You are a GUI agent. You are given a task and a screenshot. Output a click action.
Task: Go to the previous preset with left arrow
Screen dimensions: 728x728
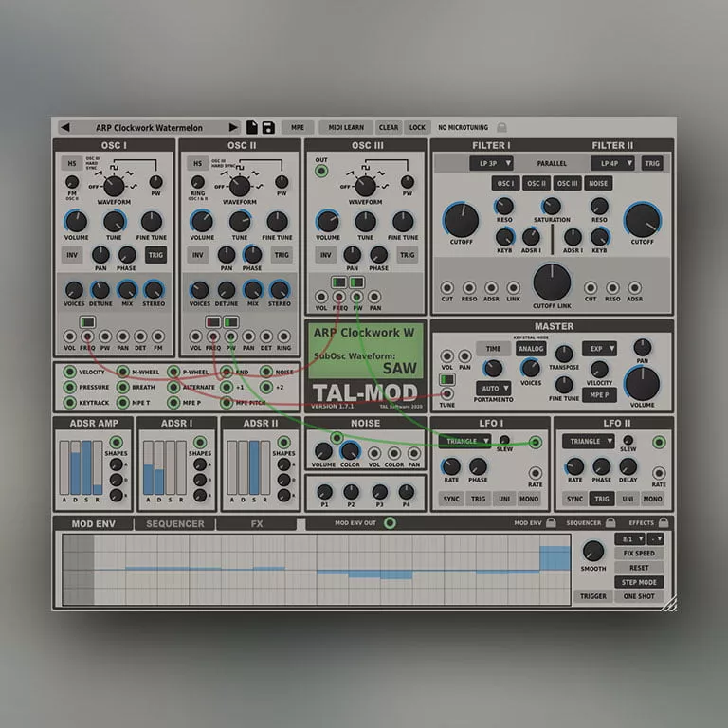[64, 127]
